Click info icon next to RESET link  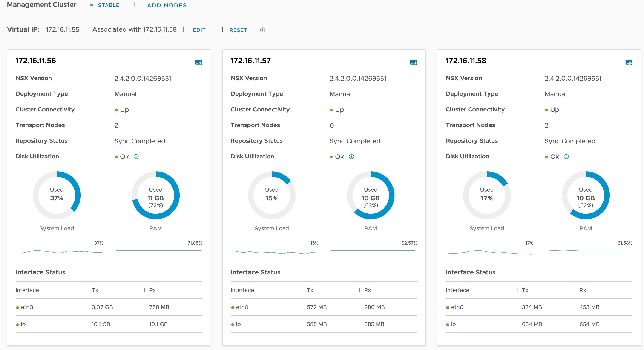point(262,30)
